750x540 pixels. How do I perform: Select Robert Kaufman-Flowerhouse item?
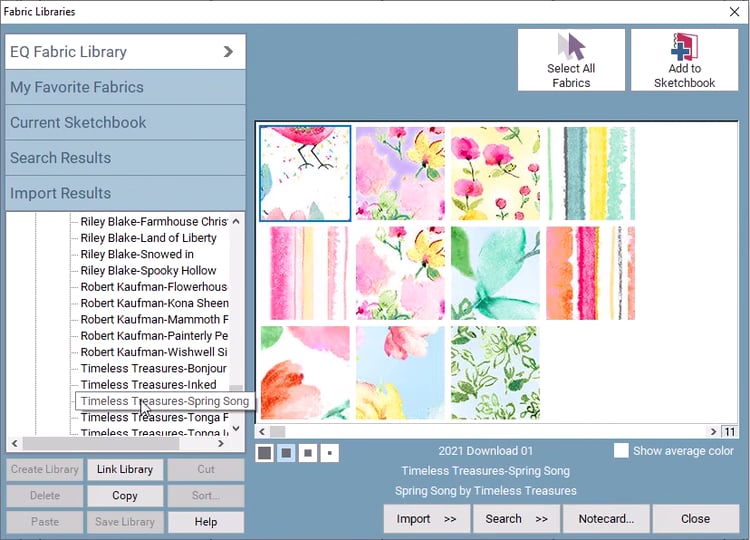[x=154, y=287]
